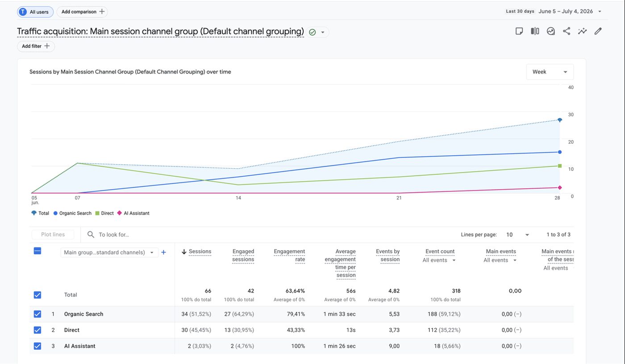Toggle the select-all checkbox in header
The height and width of the screenshot is (364, 625).
[x=37, y=251]
